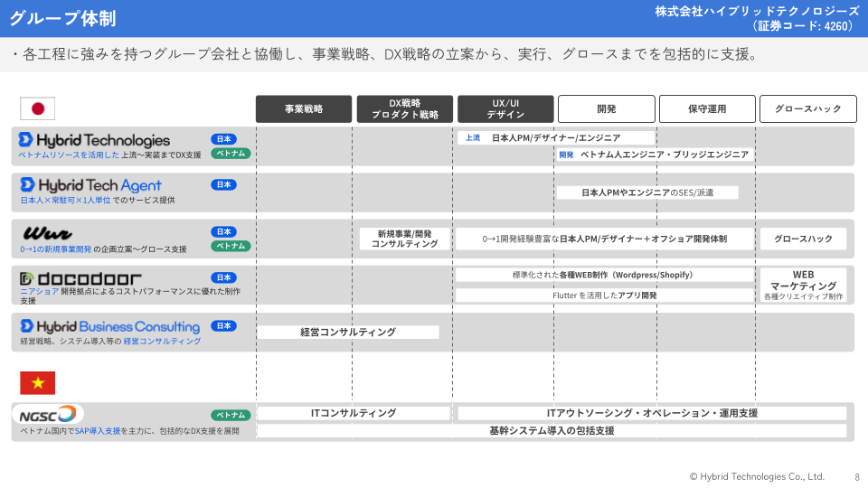
Task: Click ベトナム badge in Wur row
Action: pyautogui.click(x=231, y=246)
